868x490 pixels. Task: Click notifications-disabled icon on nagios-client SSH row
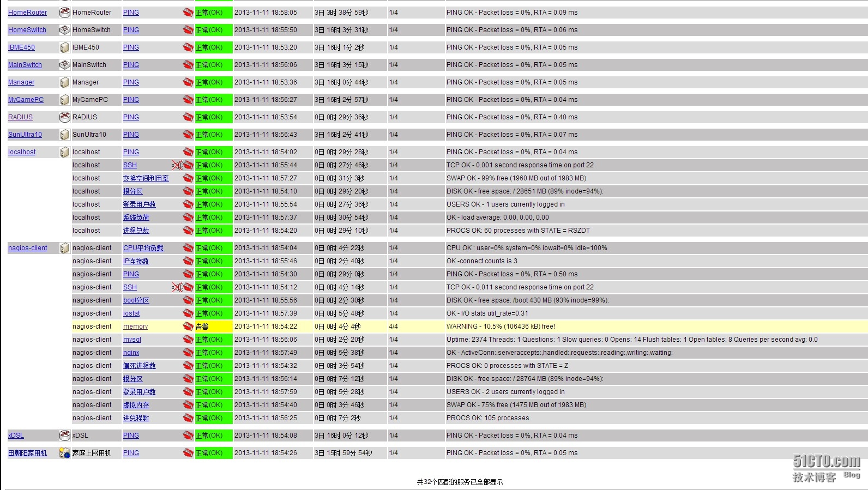pos(177,287)
